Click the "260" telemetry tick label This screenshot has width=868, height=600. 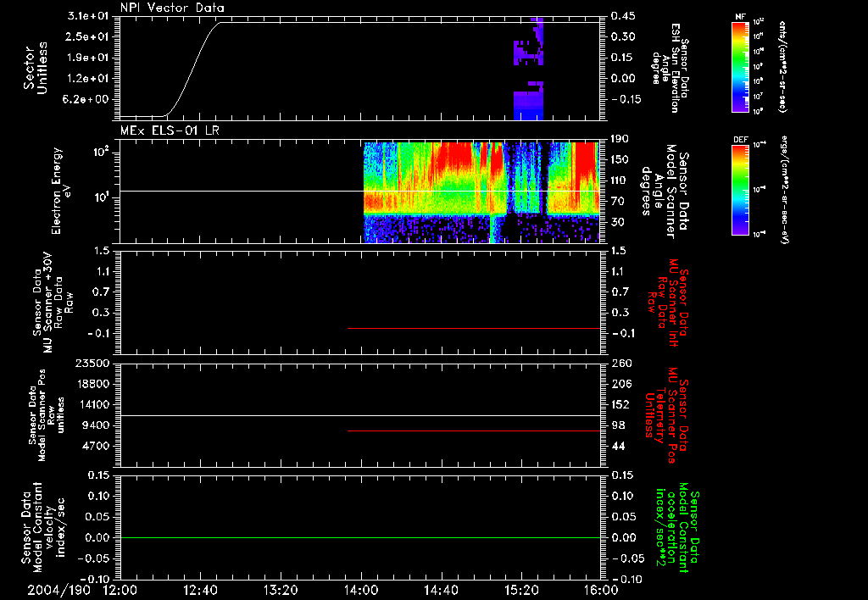(x=621, y=364)
